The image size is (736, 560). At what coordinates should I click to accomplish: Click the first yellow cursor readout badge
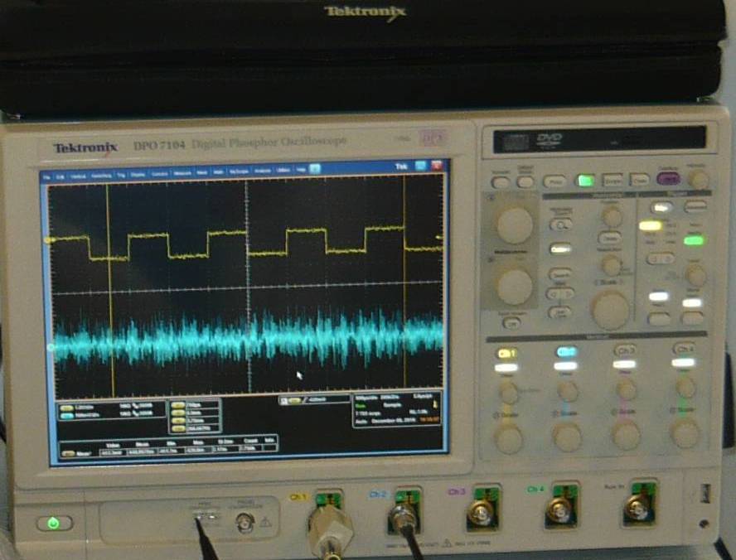[x=178, y=405]
